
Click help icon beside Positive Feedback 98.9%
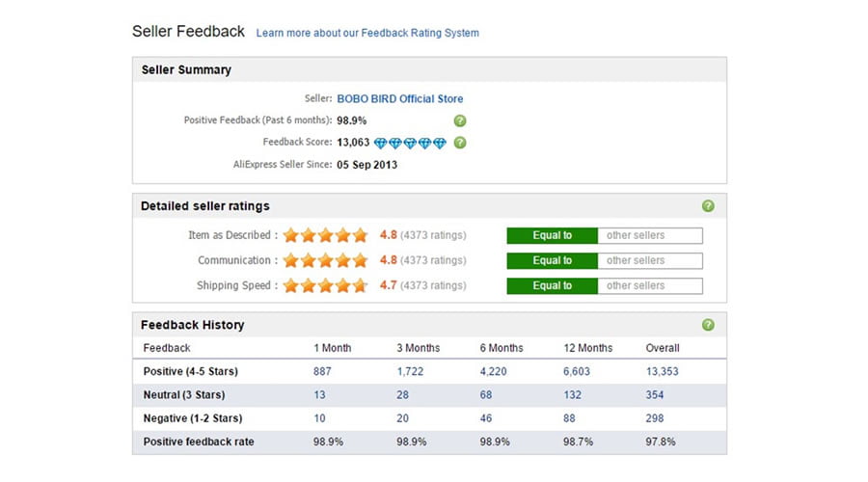tap(459, 120)
